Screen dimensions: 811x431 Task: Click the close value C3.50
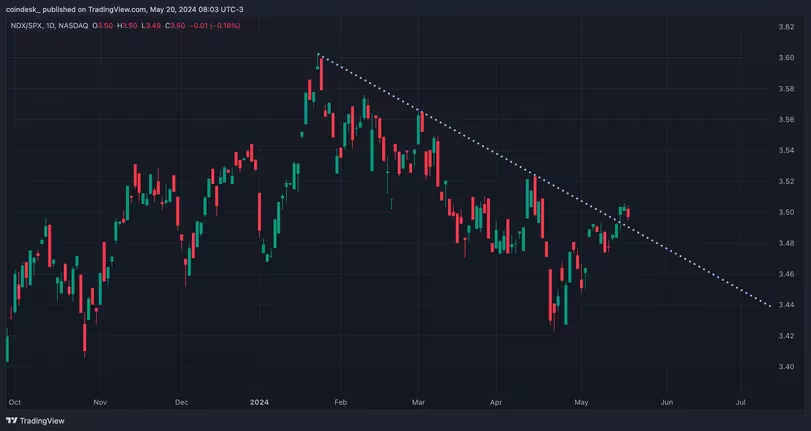175,26
